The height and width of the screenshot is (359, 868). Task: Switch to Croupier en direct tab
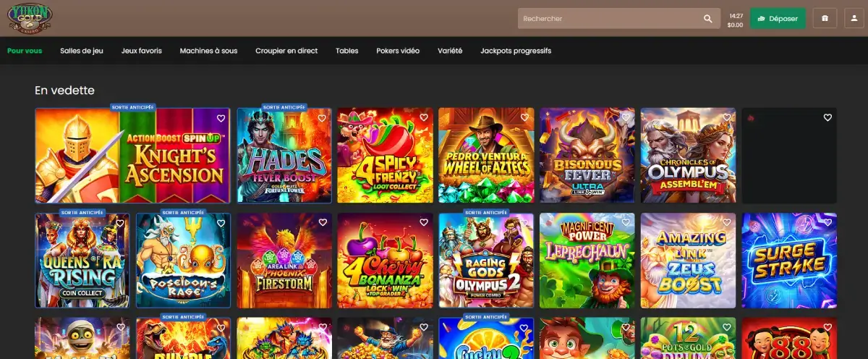click(x=286, y=51)
